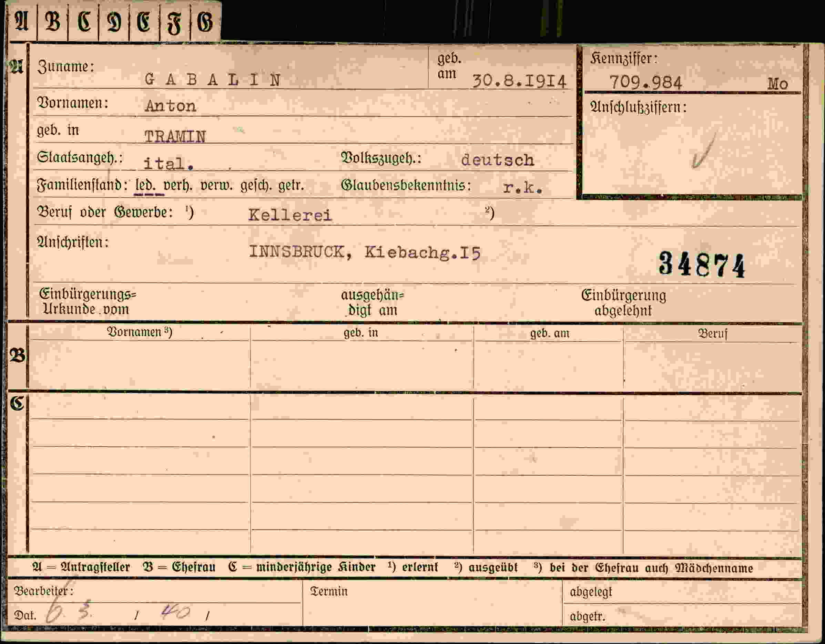Click the "Anschlußziffern:" label
825x644 pixels.
pyautogui.click(x=638, y=107)
